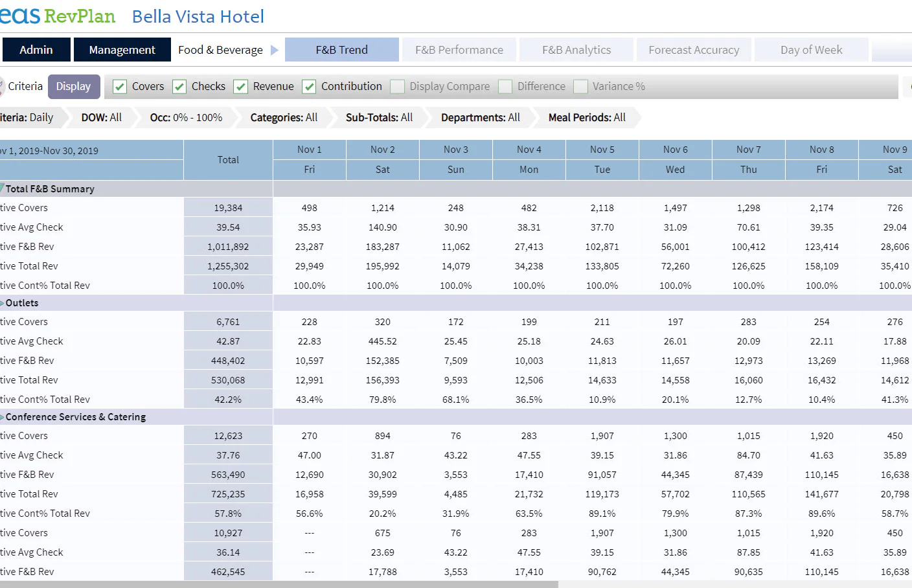
Task: Toggle the Contribution checkbox
Action: click(309, 87)
